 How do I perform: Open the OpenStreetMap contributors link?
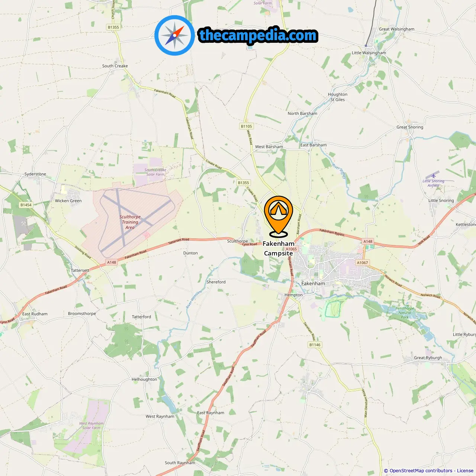pos(421,470)
